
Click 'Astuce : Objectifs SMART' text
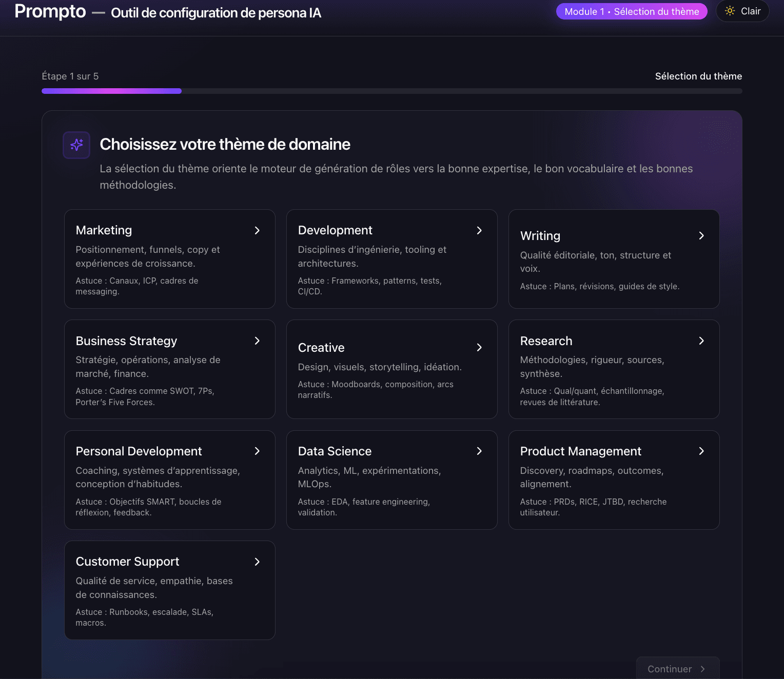[x=149, y=507]
